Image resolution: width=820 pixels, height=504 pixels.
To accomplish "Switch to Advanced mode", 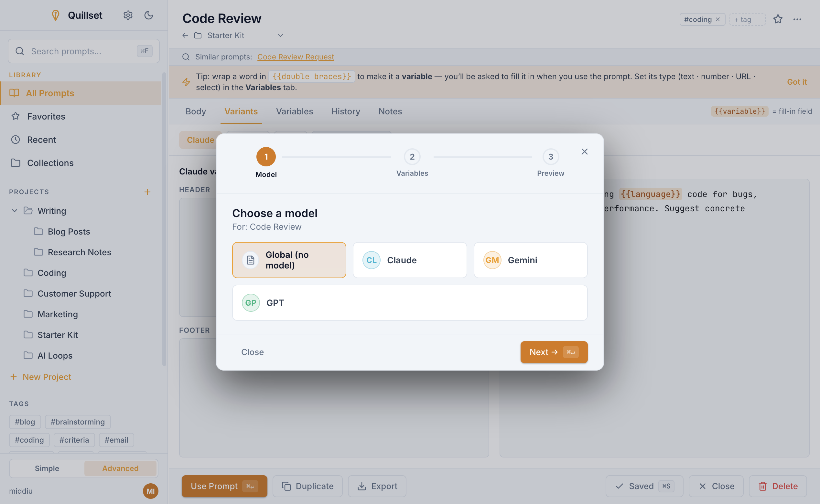I will (120, 468).
